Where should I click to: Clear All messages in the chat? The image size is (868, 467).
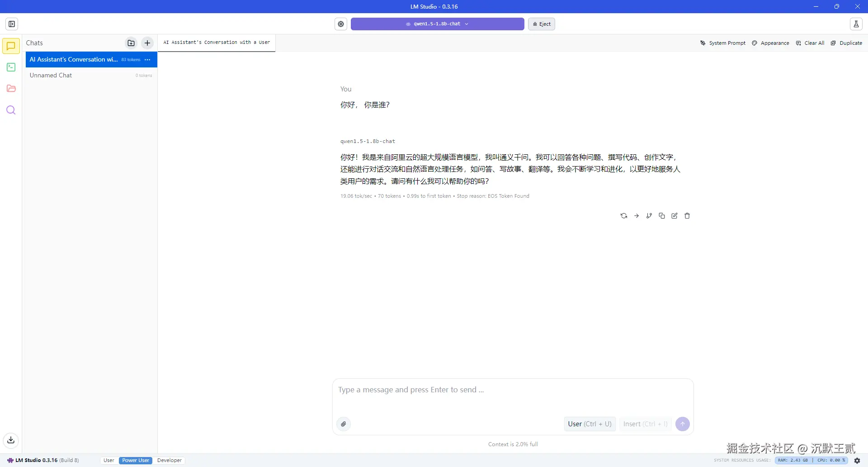[x=810, y=43]
